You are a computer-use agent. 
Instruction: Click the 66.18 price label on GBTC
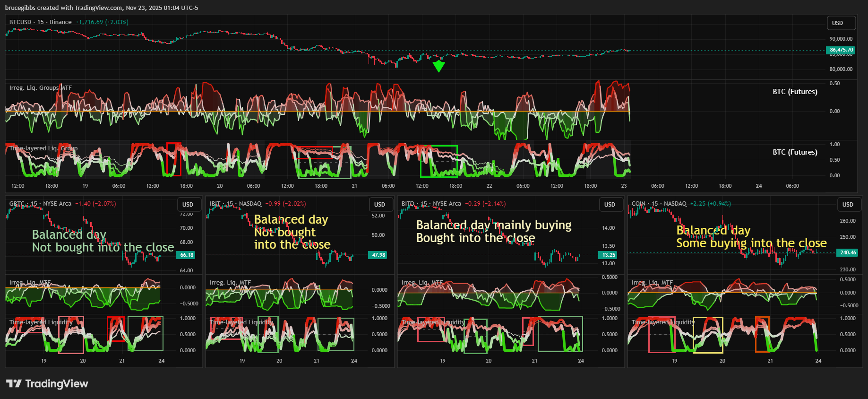click(x=187, y=255)
